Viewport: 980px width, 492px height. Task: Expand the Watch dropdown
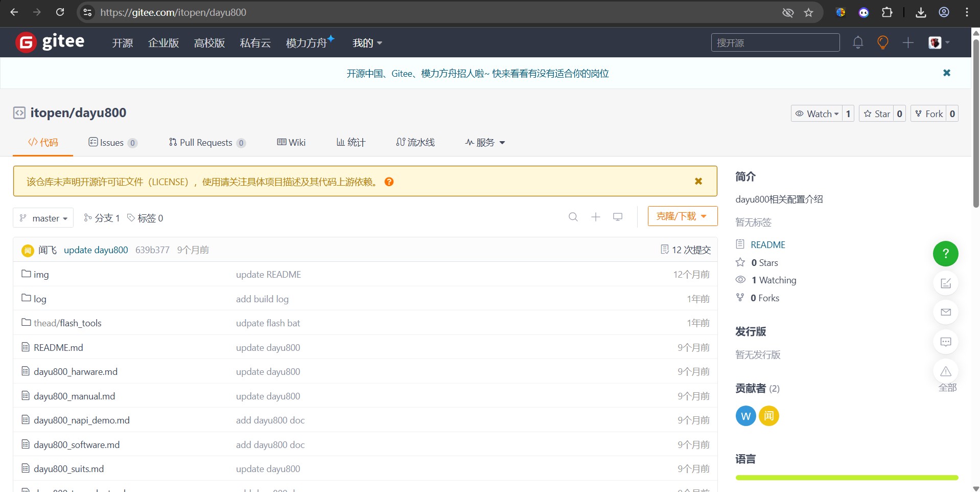tap(816, 114)
